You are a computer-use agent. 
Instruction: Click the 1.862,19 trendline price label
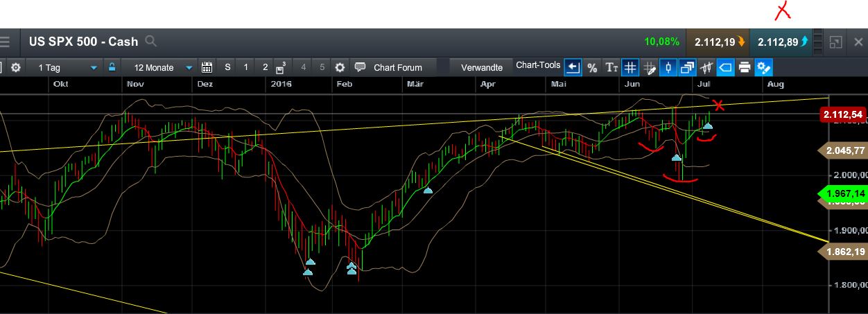(x=842, y=252)
